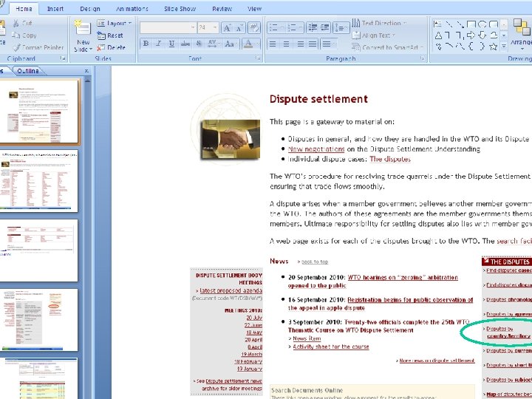Open the Font dialog launcher

(258, 58)
